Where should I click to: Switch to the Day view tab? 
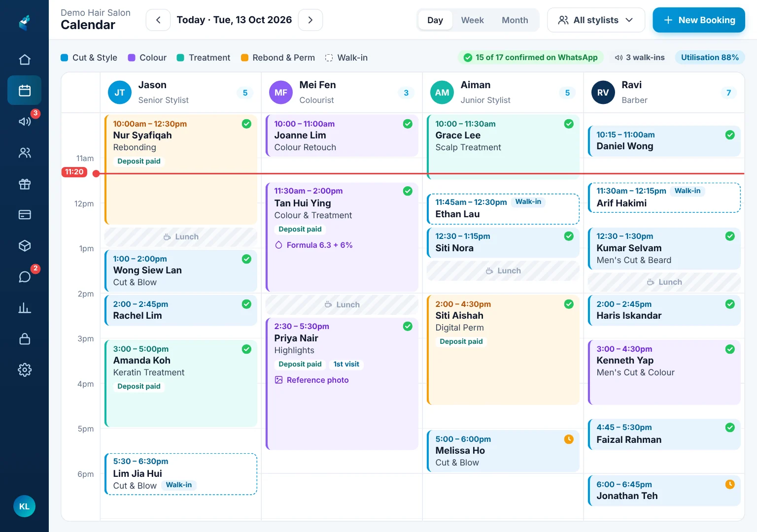pyautogui.click(x=435, y=20)
